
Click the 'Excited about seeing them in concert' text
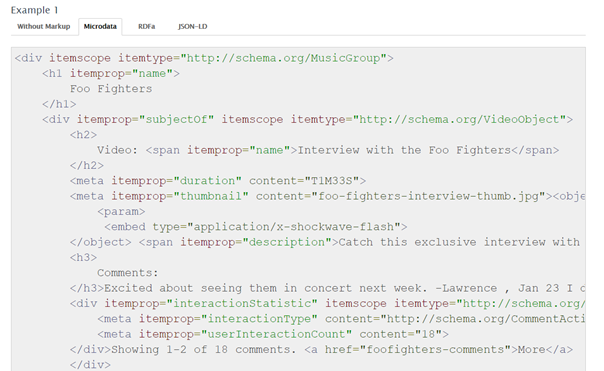click(228, 288)
